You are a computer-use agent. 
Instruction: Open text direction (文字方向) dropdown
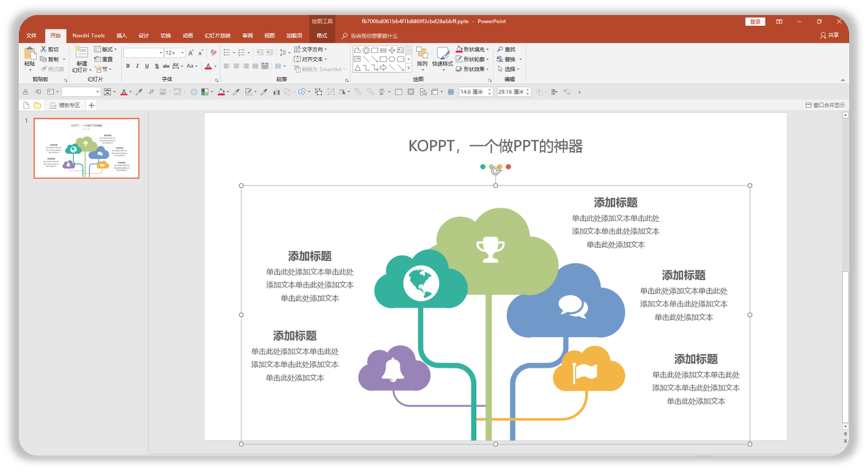tap(310, 50)
